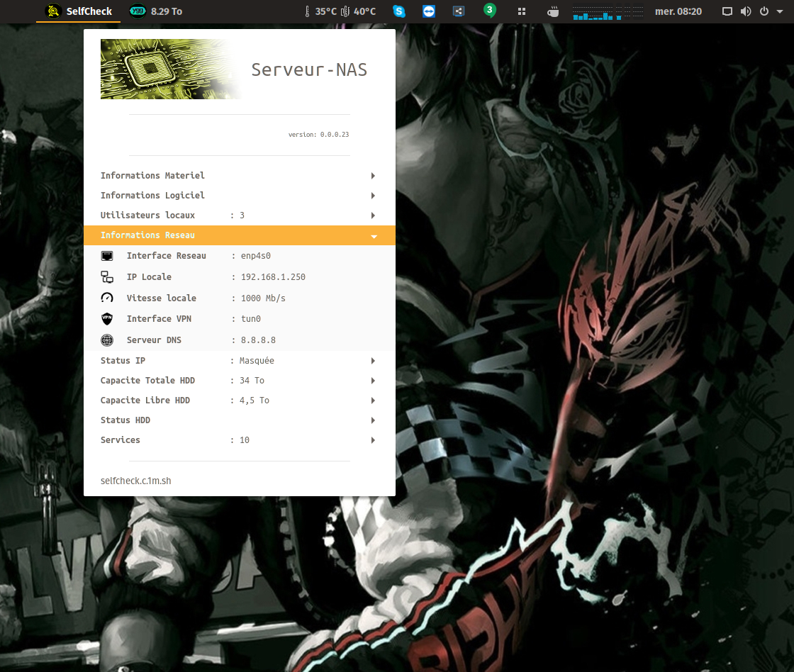Image resolution: width=794 pixels, height=672 pixels.
Task: Click the Caffeine coffee cup icon
Action: pyautogui.click(x=553, y=11)
